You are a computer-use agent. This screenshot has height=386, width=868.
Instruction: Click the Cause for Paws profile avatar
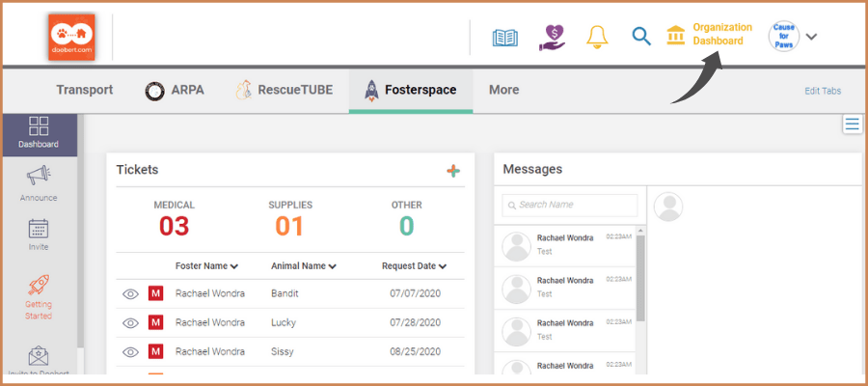pyautogui.click(x=784, y=37)
